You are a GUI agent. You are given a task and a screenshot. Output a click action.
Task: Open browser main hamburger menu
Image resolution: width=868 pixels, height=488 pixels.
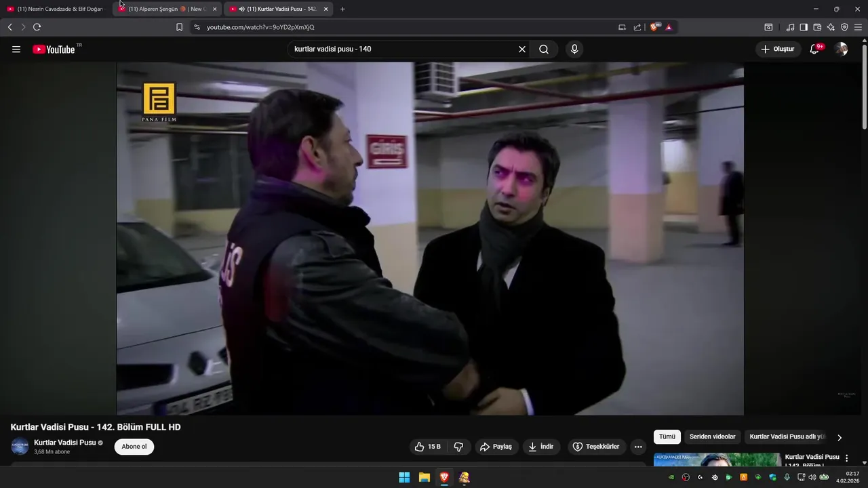[858, 27]
